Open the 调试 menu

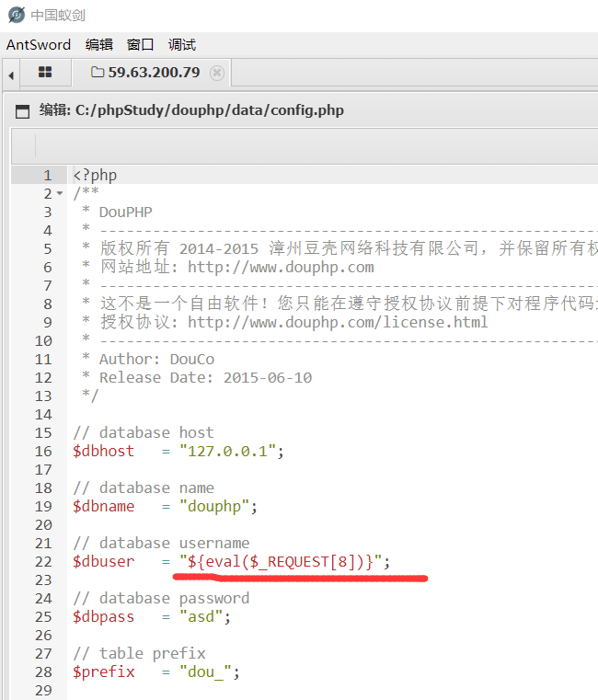(182, 45)
